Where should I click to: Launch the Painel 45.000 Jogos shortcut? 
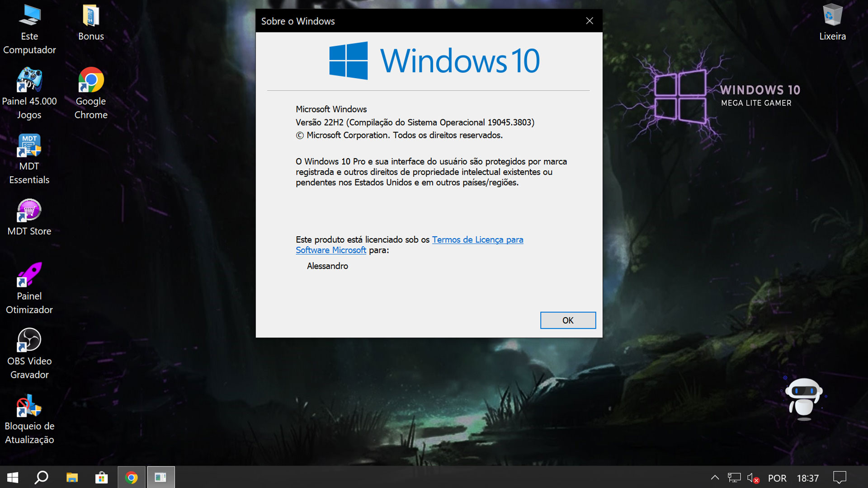point(29,81)
